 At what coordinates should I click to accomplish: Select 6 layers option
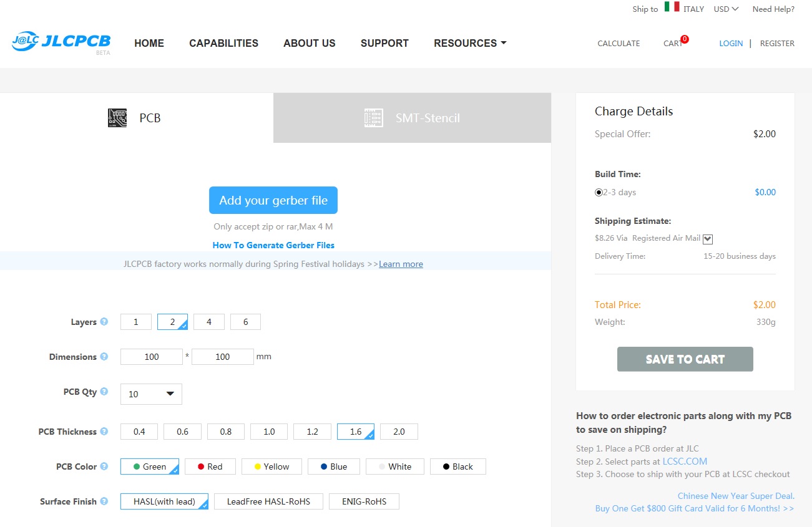(245, 322)
